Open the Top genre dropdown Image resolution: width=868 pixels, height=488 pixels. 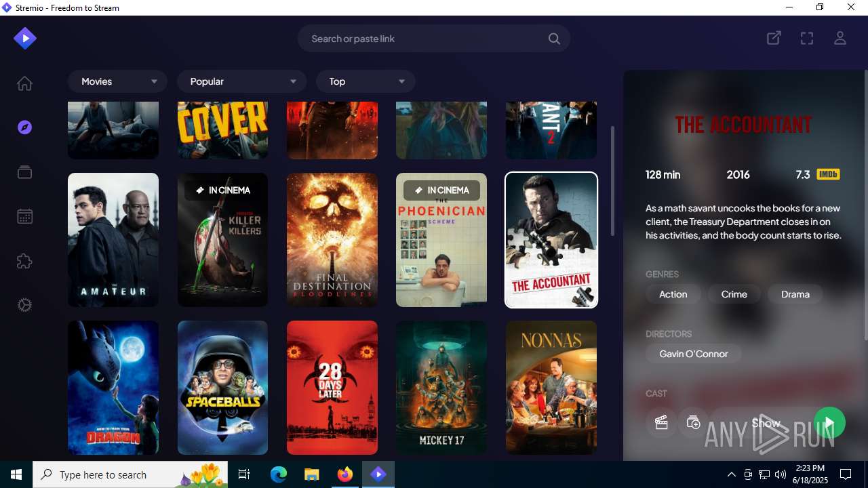click(366, 81)
